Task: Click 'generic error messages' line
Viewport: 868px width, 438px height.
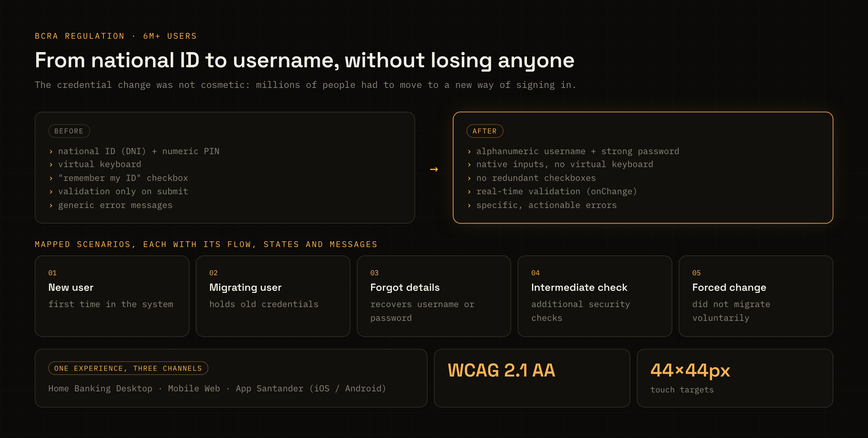Action: point(115,205)
